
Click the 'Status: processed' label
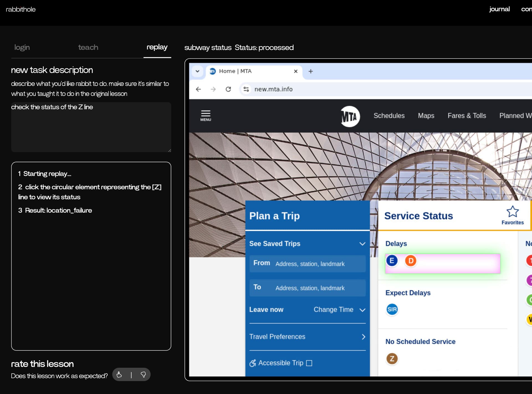264,47
